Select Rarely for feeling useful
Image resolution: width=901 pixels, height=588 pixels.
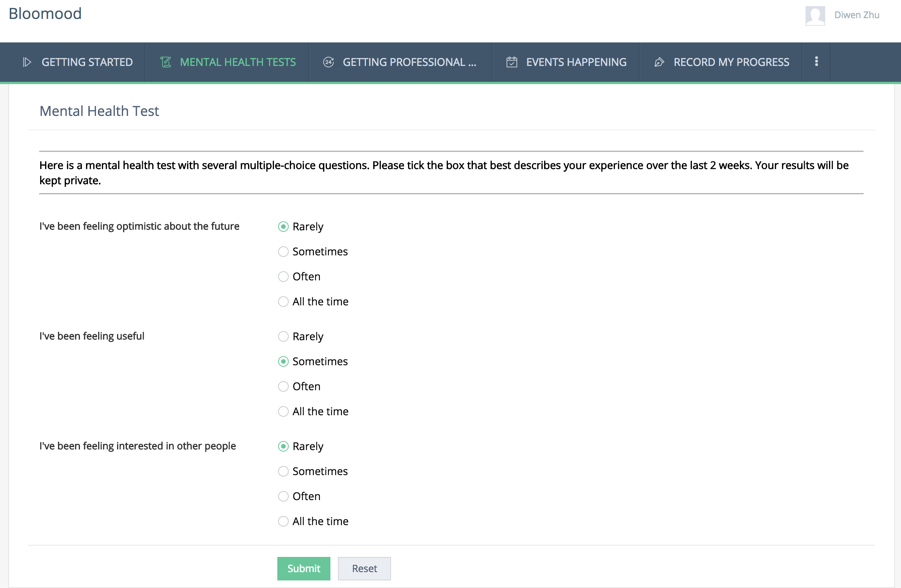pyautogui.click(x=283, y=336)
